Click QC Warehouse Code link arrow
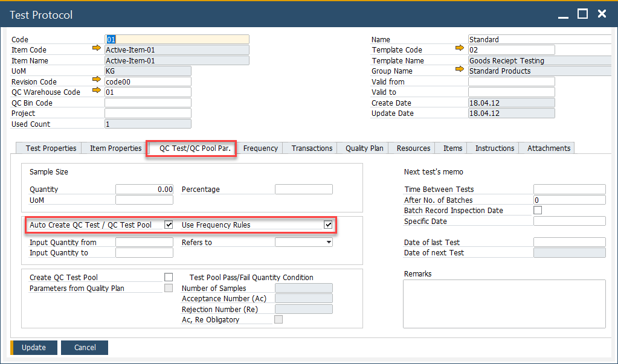618x364 pixels. [97, 92]
